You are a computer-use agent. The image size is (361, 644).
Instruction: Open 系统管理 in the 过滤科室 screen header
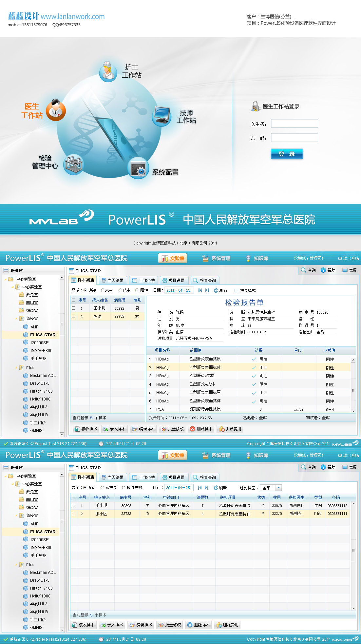pos(217,455)
